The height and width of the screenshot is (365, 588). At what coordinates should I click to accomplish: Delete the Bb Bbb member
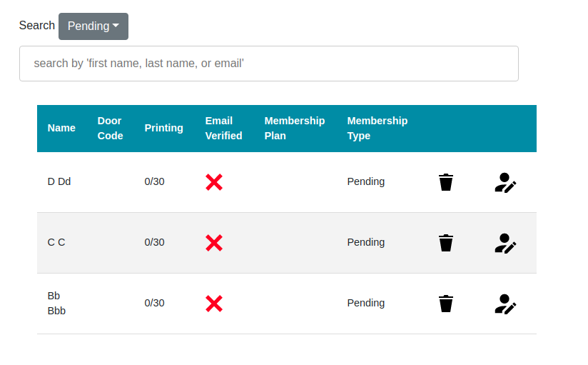[446, 304]
